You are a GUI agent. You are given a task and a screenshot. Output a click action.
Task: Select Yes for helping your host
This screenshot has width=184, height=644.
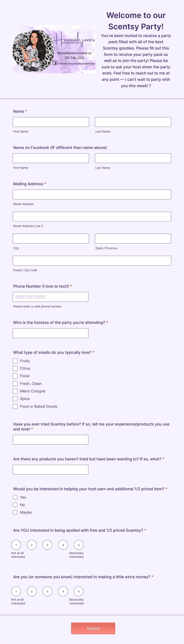coord(15,497)
